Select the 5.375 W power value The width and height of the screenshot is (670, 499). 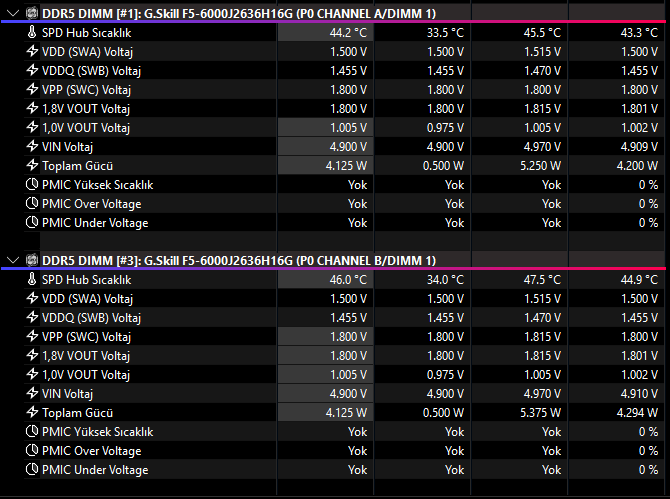[x=540, y=413]
